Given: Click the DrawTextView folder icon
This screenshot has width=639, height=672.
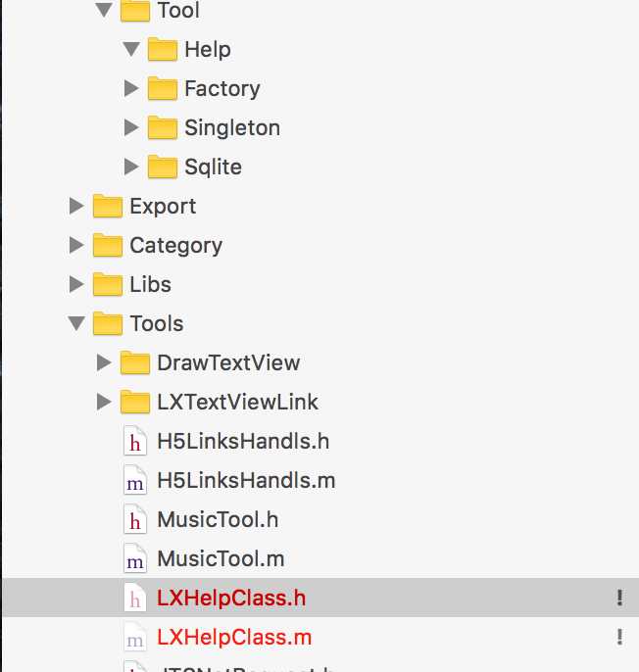Looking at the screenshot, I should [x=135, y=363].
